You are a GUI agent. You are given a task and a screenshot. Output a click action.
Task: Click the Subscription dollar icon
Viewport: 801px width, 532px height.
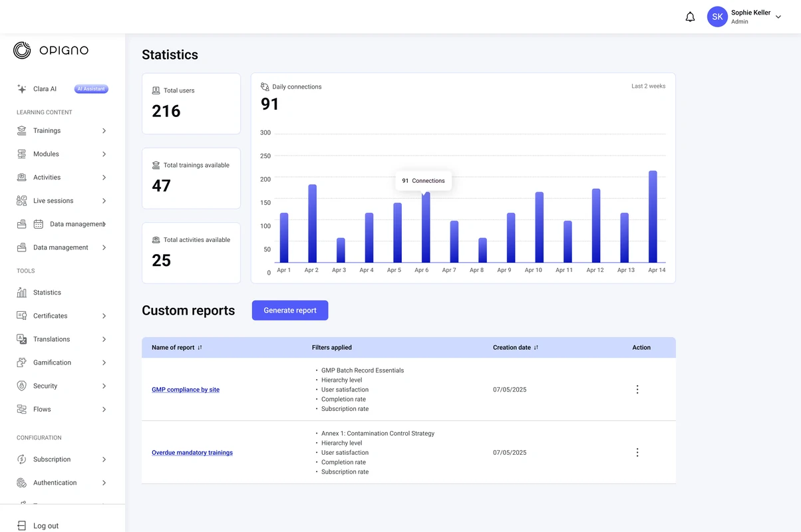(x=22, y=460)
